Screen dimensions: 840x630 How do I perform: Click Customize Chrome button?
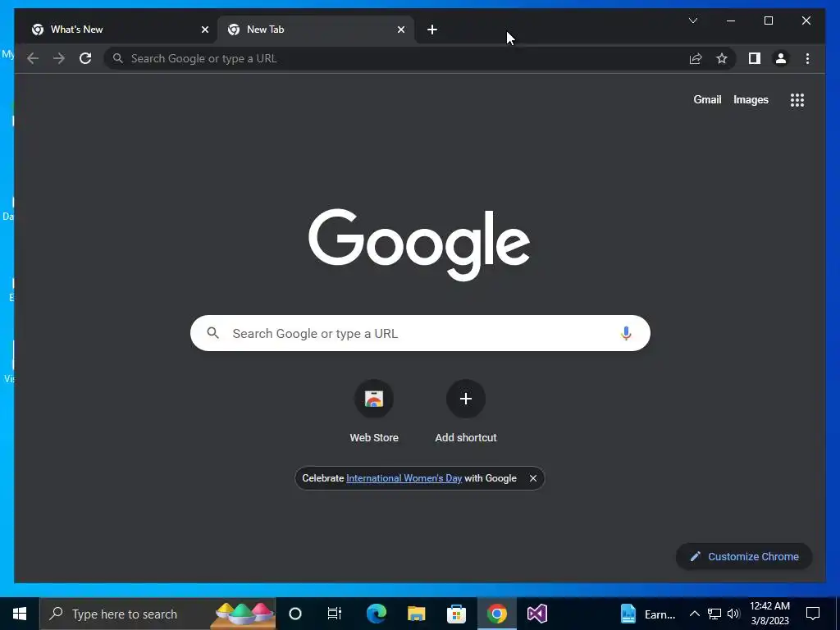[x=744, y=557]
